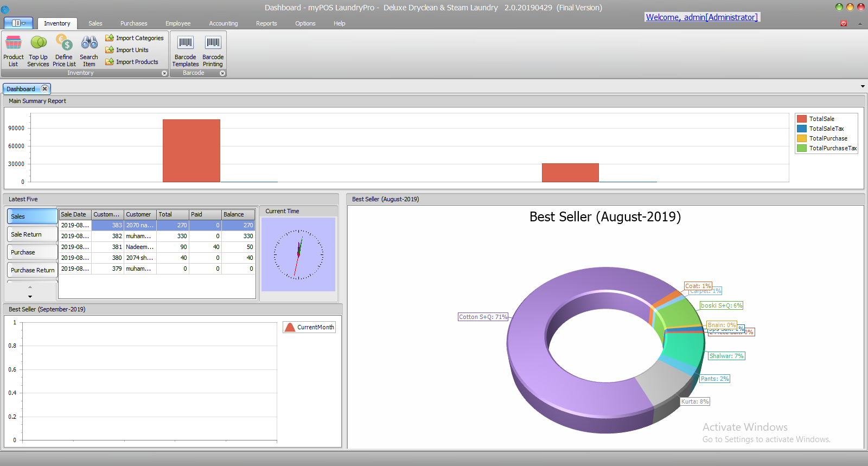Sort table by Balance column header

238,214
